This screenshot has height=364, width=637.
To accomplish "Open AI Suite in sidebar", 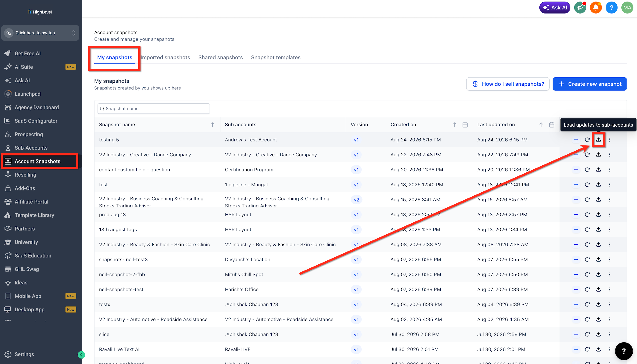I will (x=40, y=67).
